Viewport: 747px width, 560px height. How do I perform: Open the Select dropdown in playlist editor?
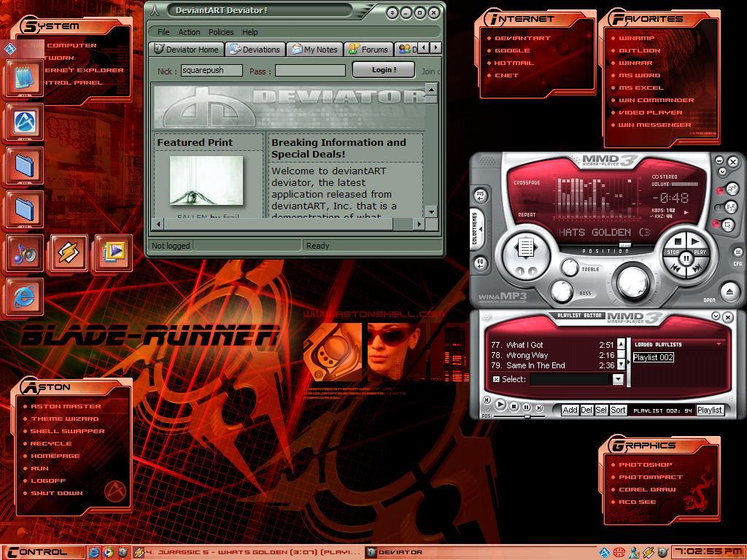(x=618, y=379)
